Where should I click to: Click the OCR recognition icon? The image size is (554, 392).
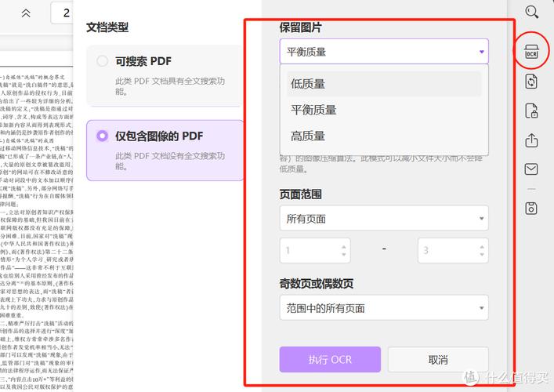[x=532, y=52]
